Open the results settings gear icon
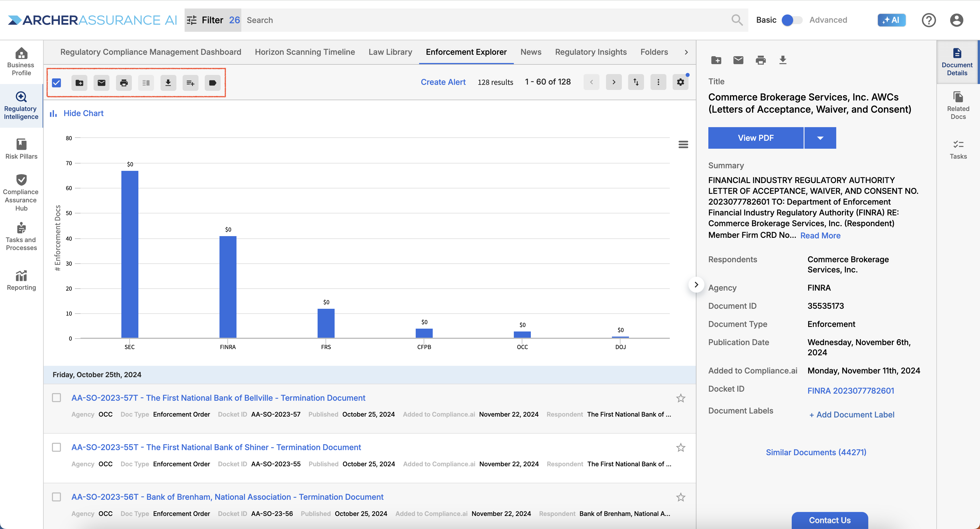 pos(681,82)
